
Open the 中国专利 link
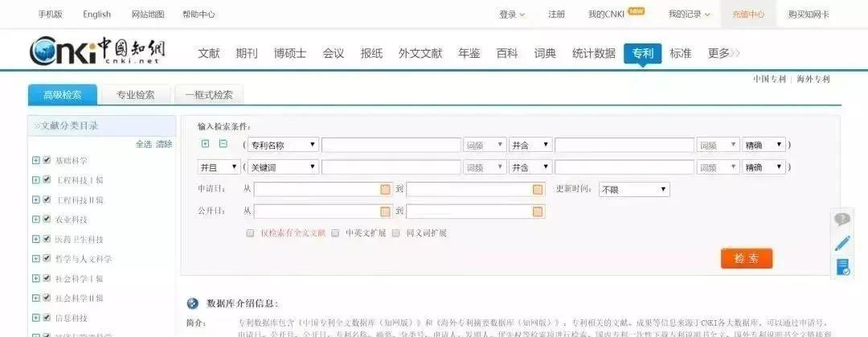tap(769, 80)
